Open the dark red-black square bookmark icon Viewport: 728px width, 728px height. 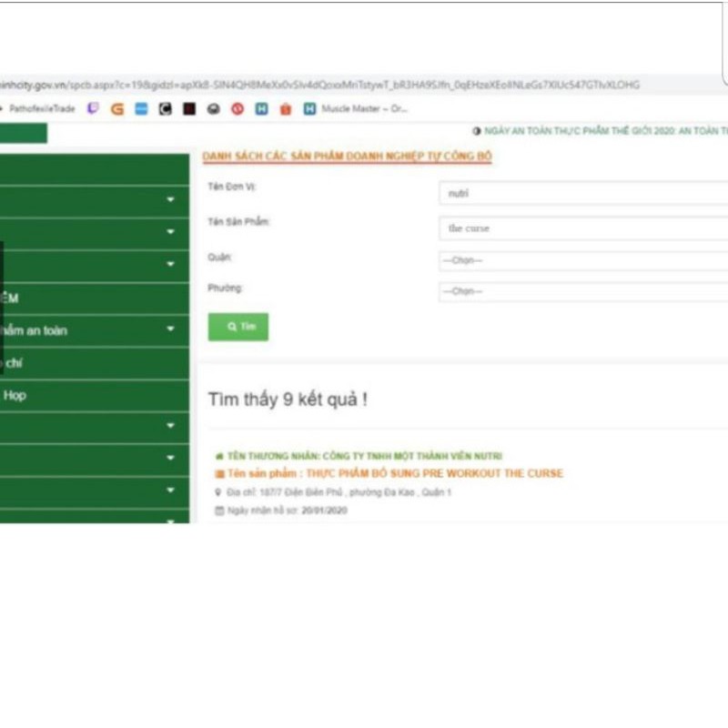click(189, 108)
